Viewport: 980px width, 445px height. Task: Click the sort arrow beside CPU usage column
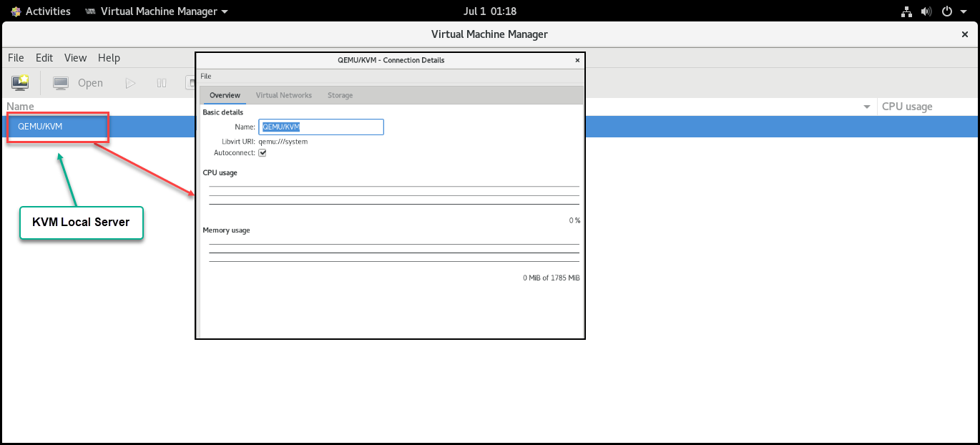point(867,107)
